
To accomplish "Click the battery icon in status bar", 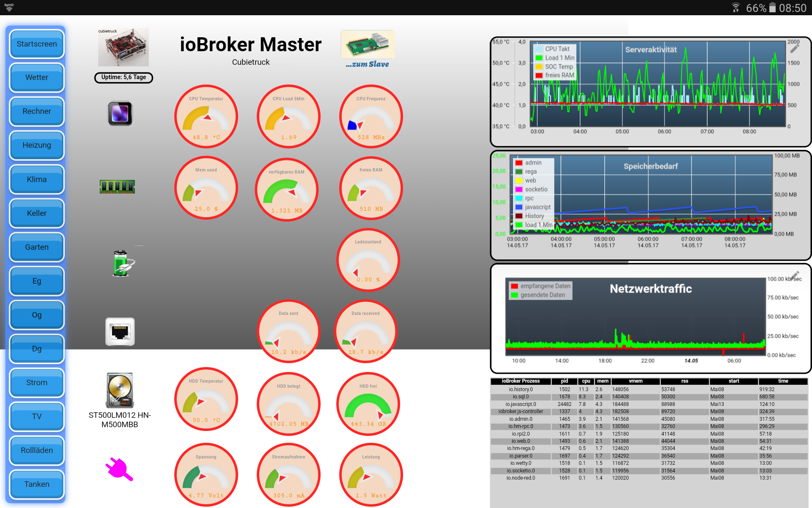I will pos(772,8).
